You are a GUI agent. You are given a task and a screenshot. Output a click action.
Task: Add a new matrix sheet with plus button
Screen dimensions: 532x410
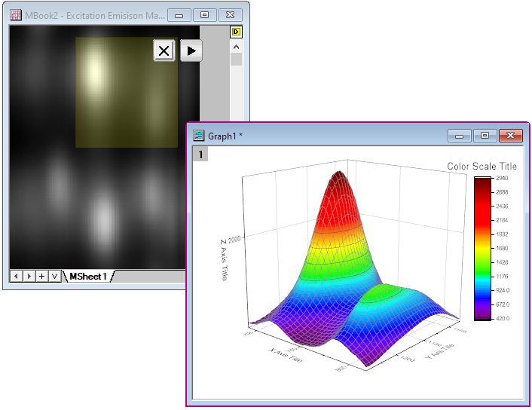[42, 277]
